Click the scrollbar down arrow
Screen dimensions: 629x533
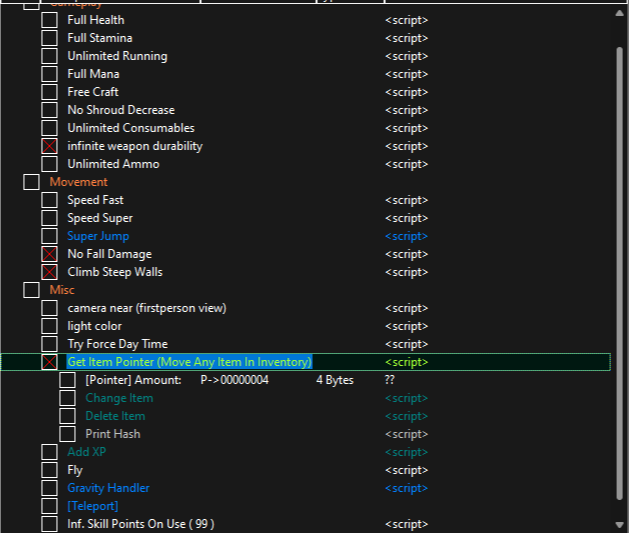click(619, 525)
